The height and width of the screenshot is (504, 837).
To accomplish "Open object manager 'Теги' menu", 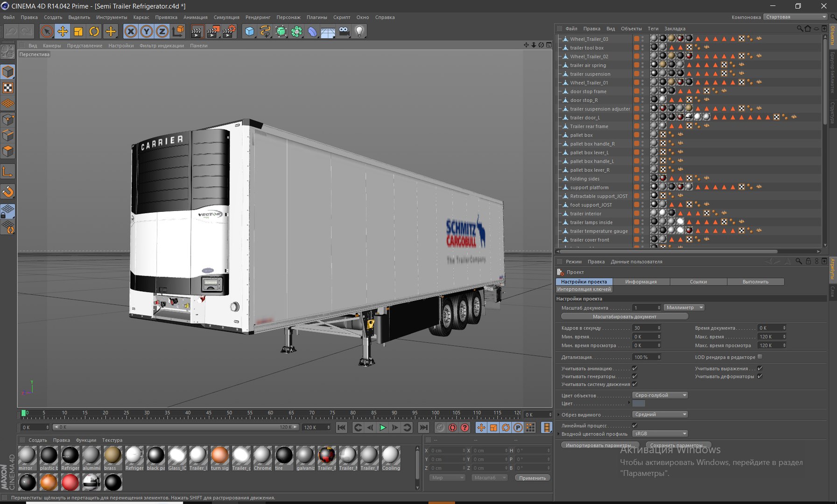I will (x=653, y=28).
